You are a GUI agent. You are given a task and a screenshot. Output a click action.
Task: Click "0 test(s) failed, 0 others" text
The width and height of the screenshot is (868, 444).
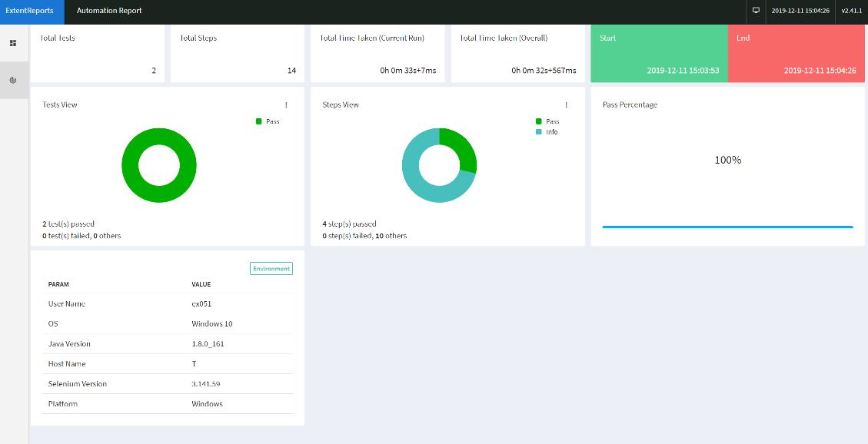click(81, 236)
